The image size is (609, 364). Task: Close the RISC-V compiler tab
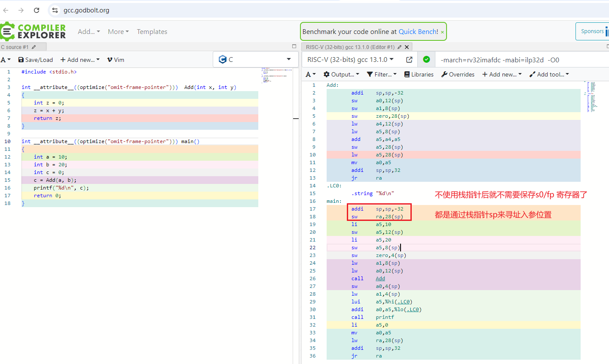[407, 47]
